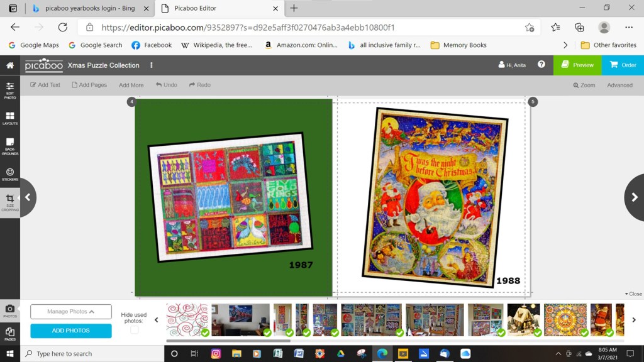Collapse the left sidebar with the chevron
644x362 pixels.
[x=28, y=197]
